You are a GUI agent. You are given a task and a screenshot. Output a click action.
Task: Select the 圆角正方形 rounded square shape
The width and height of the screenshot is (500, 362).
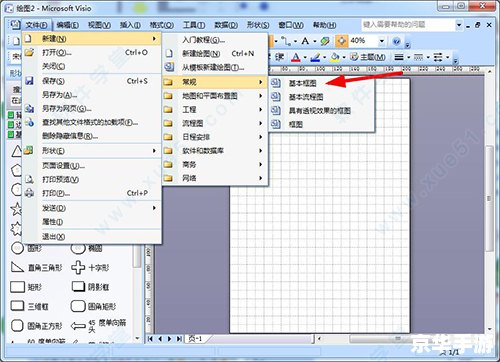[36, 326]
